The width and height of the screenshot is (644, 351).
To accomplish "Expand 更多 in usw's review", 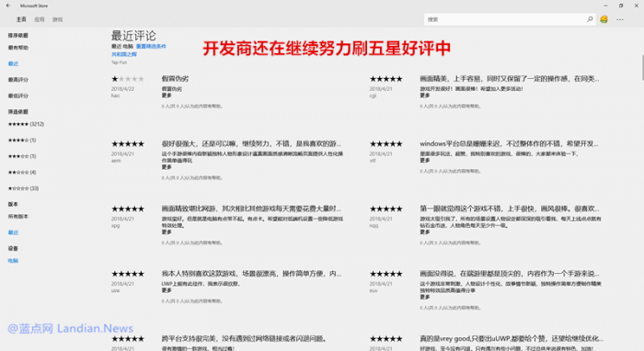I will coord(167,290).
